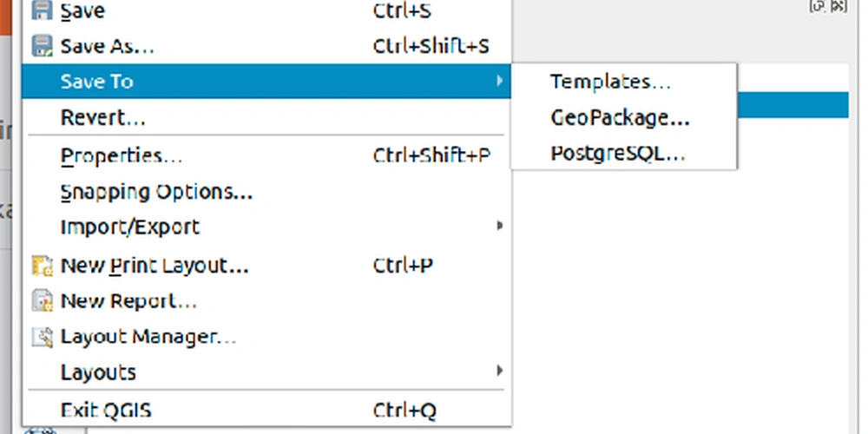
Task: Expand the Save To submenu arrow
Action: click(x=499, y=82)
